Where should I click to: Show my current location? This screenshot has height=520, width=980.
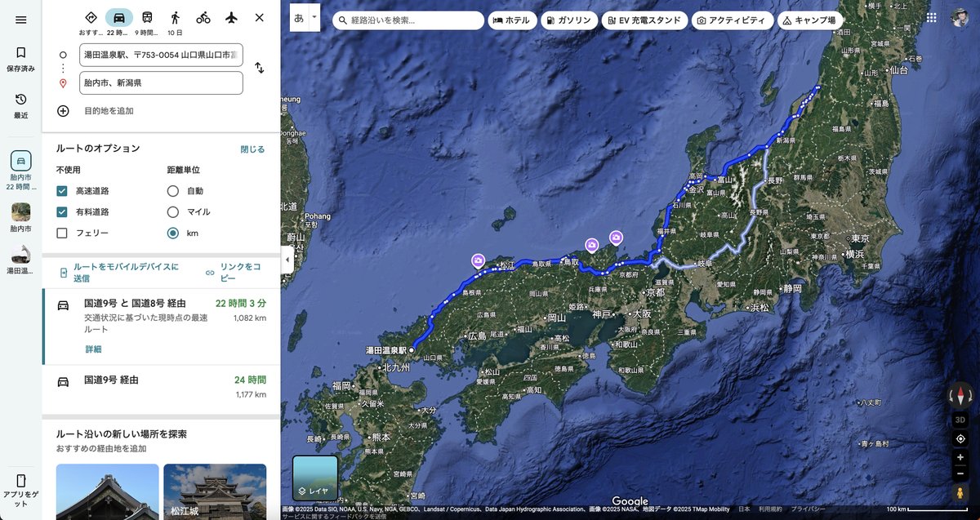tap(960, 438)
